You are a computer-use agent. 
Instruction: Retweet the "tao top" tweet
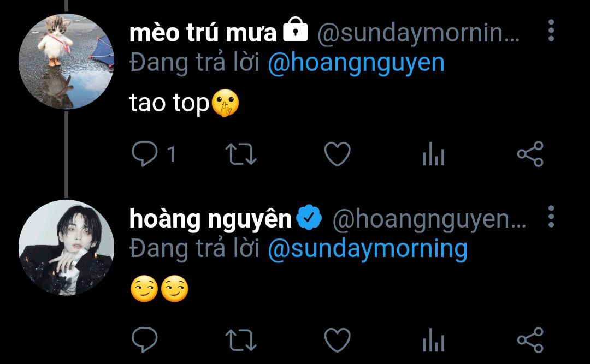(x=241, y=154)
